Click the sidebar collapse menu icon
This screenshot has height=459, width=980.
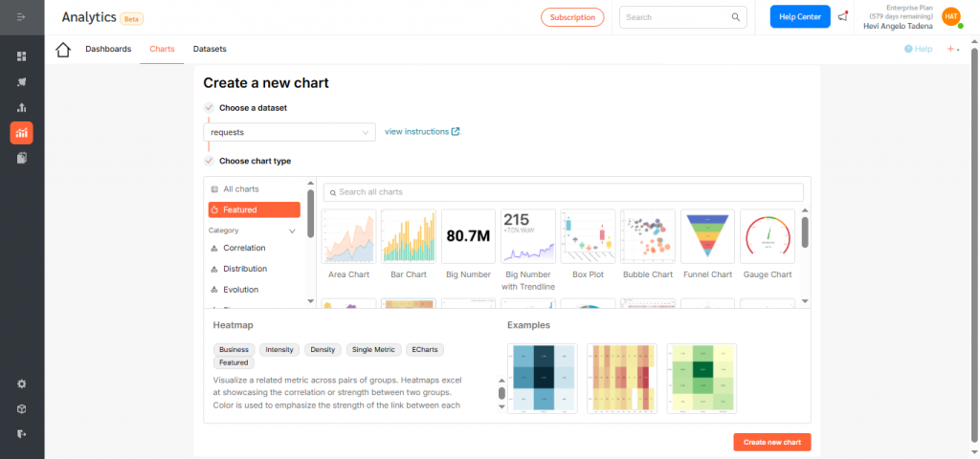21,17
